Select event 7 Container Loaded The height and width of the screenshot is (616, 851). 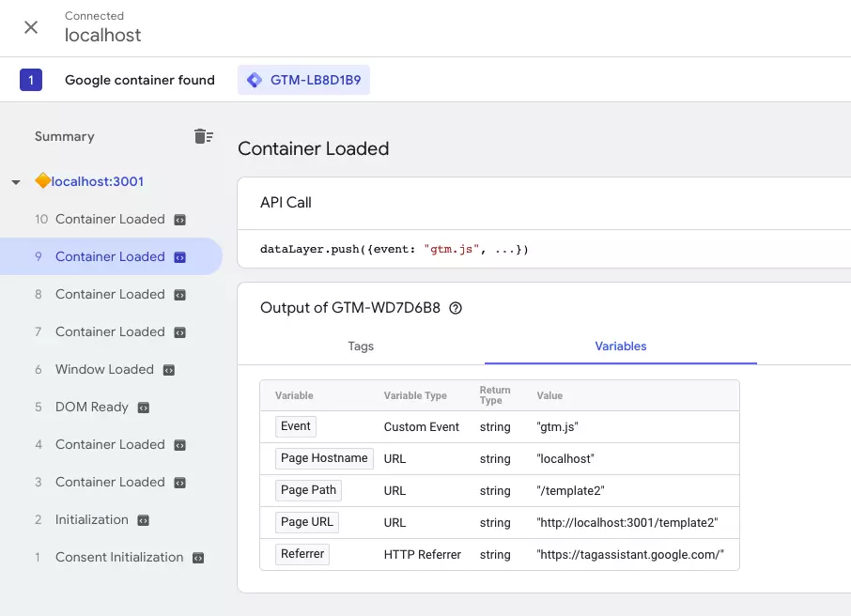(110, 331)
